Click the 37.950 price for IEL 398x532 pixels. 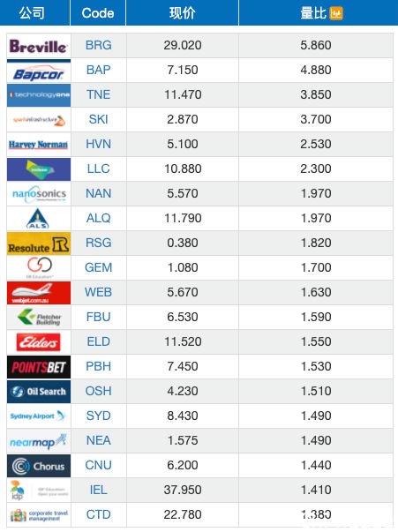183,490
